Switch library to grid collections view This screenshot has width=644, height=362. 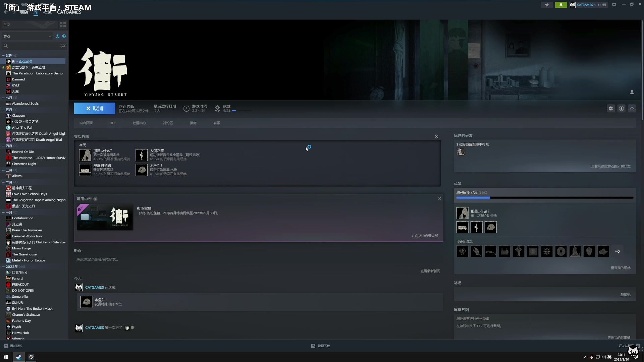point(63,24)
